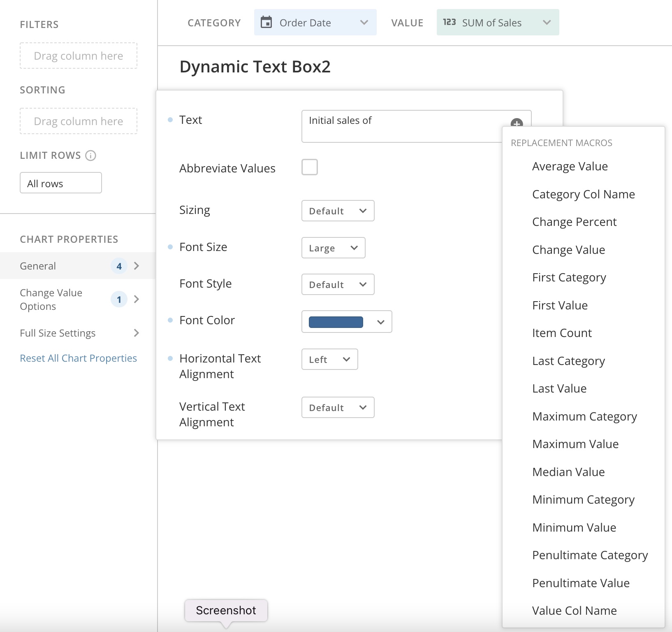Image resolution: width=672 pixels, height=632 pixels.
Task: Click the Screenshot button
Action: (226, 610)
